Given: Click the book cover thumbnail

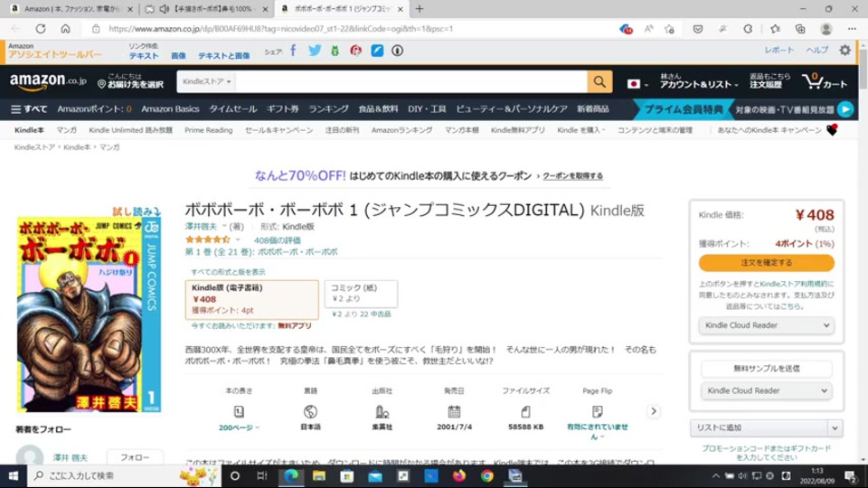Looking at the screenshot, I should click(x=89, y=314).
